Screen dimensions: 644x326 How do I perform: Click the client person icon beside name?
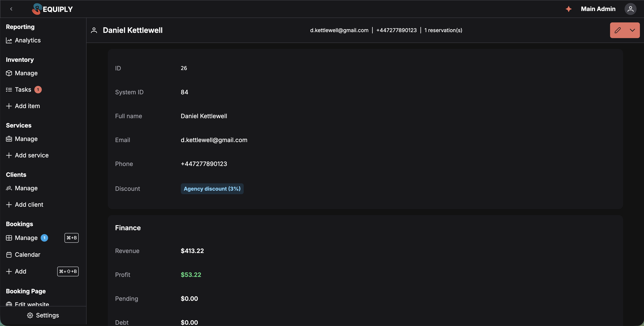[x=94, y=30]
